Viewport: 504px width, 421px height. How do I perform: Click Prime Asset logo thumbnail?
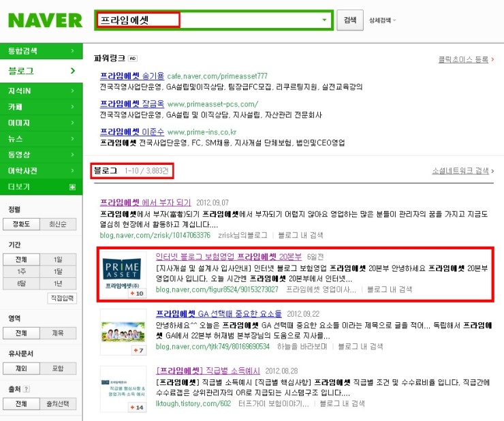[x=123, y=275]
